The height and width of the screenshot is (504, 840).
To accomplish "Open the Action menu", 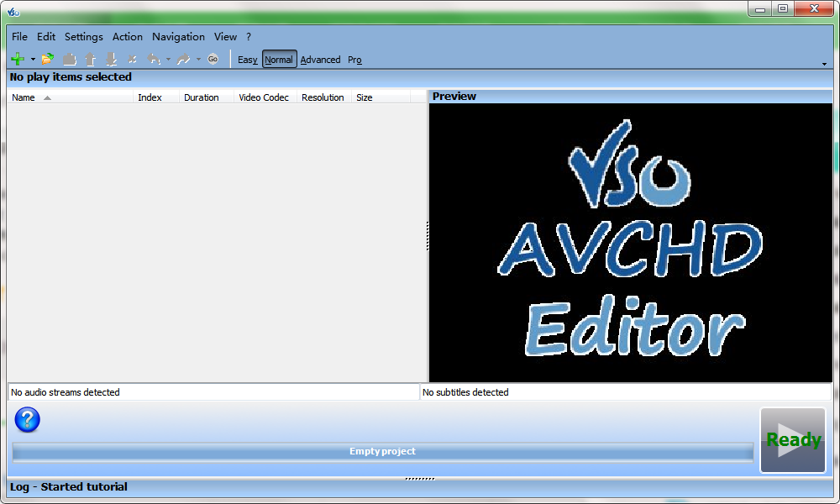I will click(x=128, y=36).
